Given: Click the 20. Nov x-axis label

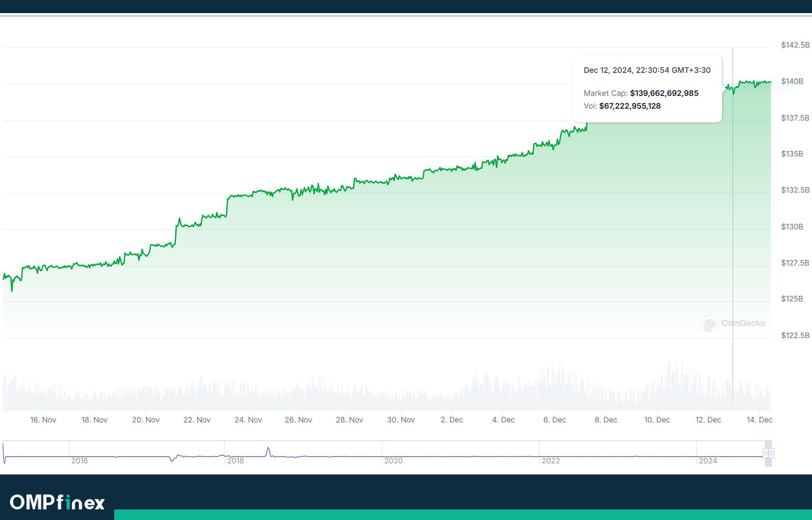Looking at the screenshot, I should coord(146,420).
